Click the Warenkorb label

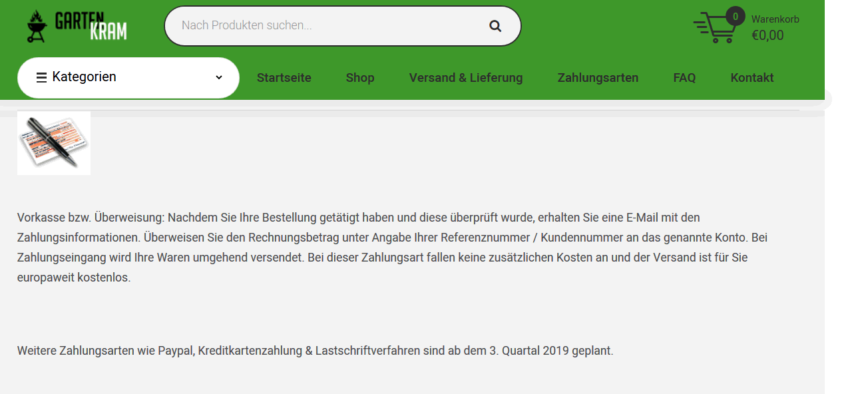tap(775, 19)
